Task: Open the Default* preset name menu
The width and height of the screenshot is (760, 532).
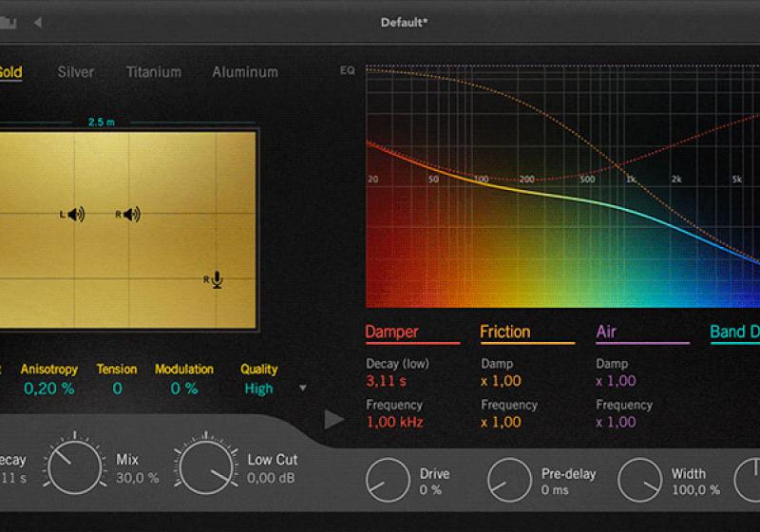Action: [404, 22]
